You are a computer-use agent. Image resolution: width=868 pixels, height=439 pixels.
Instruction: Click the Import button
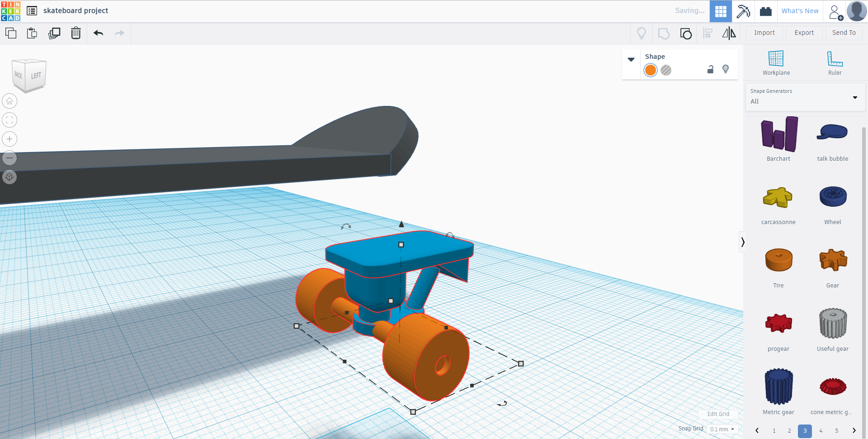coord(764,33)
